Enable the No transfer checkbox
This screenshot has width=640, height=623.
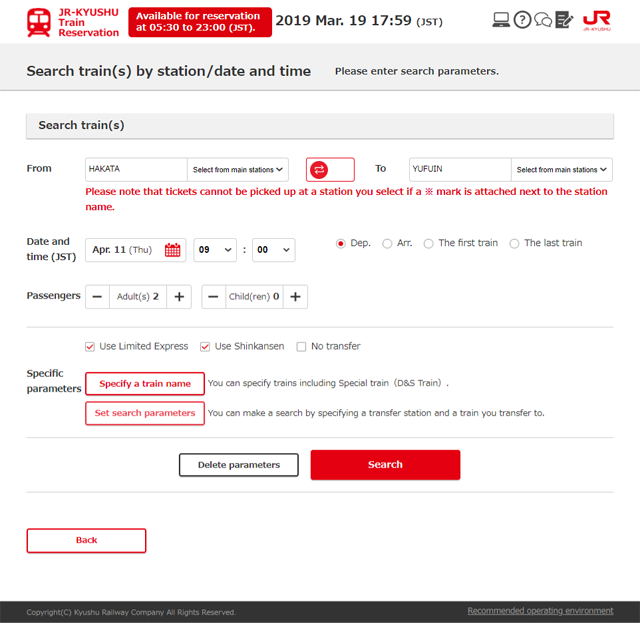pyautogui.click(x=301, y=347)
